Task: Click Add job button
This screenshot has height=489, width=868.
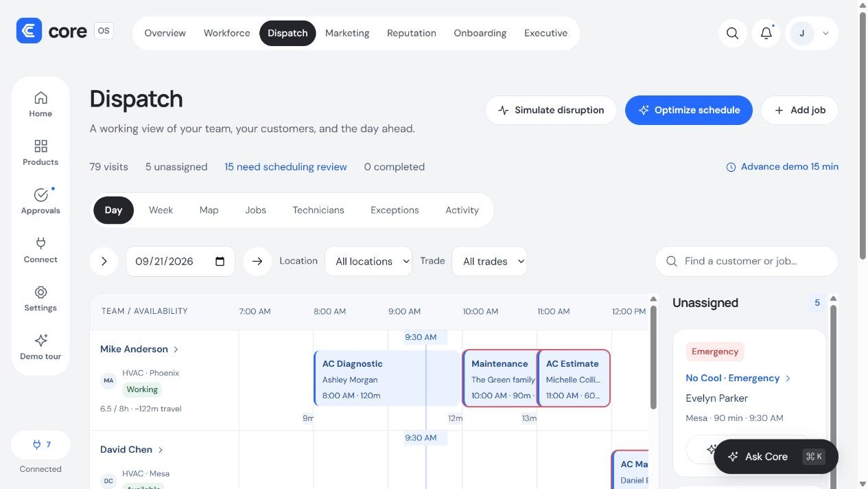Action: (x=799, y=110)
